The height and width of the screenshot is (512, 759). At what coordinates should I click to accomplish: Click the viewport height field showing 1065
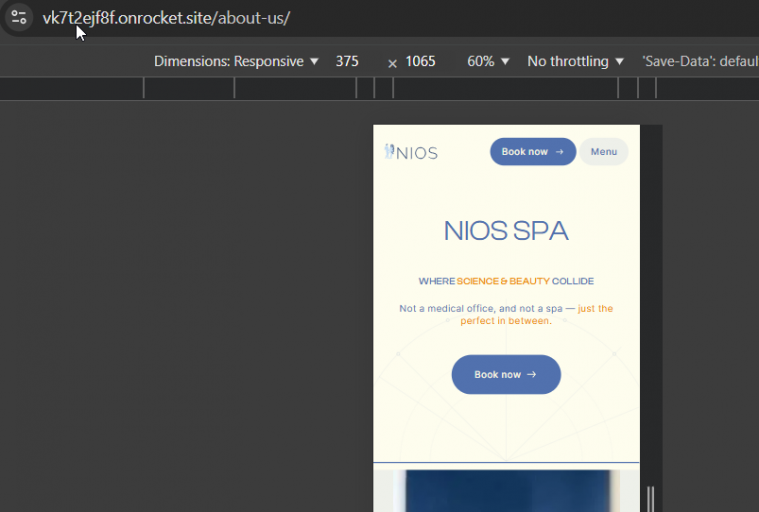point(420,61)
